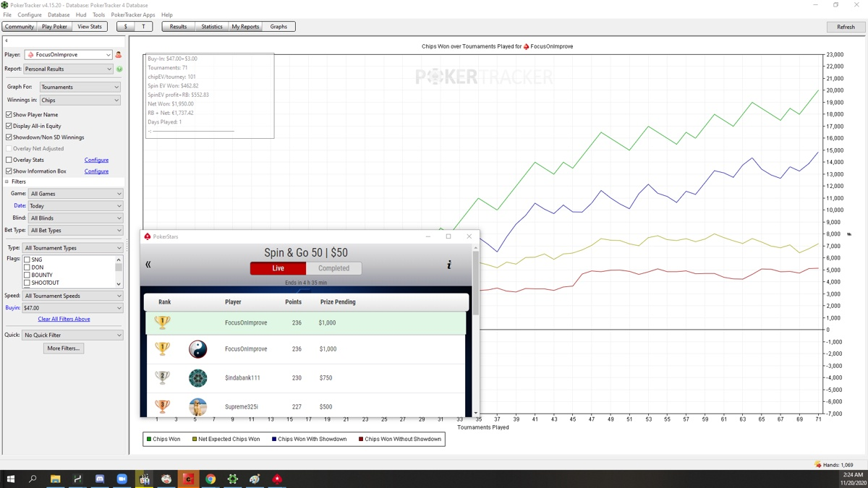
Task: Toggle Display All-in Equity checkbox
Action: pos(9,126)
